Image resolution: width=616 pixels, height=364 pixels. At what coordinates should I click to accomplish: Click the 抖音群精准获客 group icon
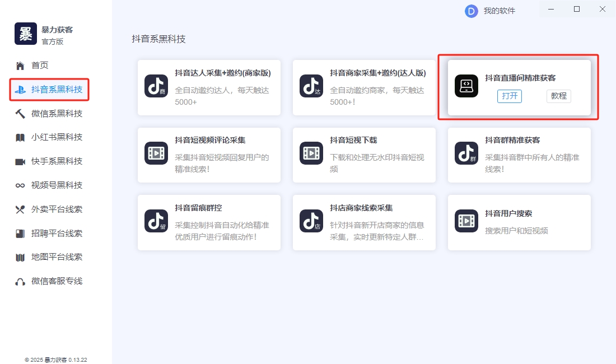(466, 155)
